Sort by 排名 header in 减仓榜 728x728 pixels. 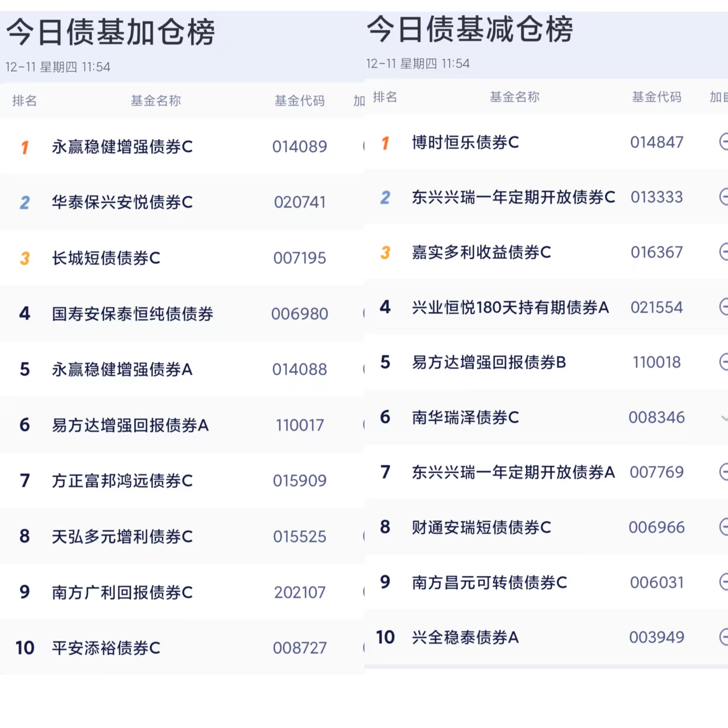point(385,97)
